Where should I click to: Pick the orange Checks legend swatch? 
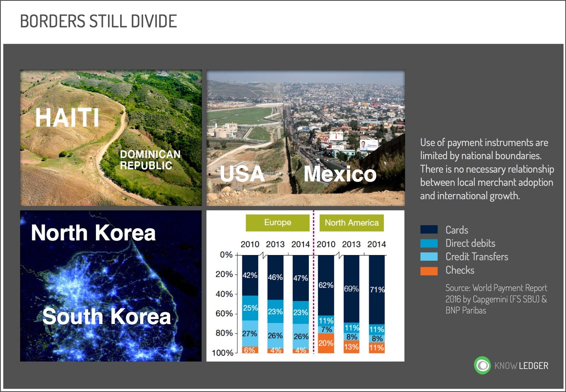(x=429, y=271)
